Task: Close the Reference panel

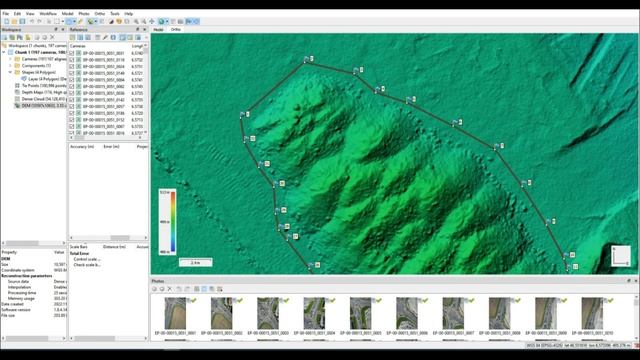Action: pos(144,29)
